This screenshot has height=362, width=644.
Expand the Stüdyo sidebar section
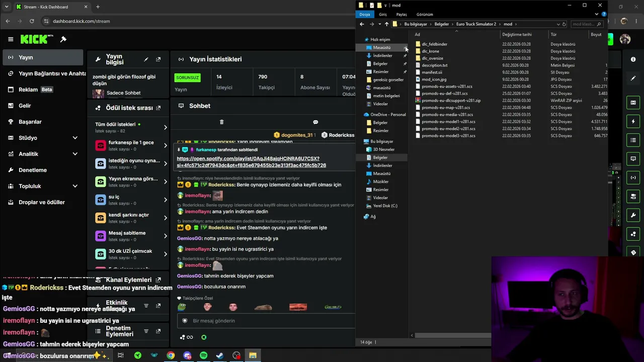point(75,138)
